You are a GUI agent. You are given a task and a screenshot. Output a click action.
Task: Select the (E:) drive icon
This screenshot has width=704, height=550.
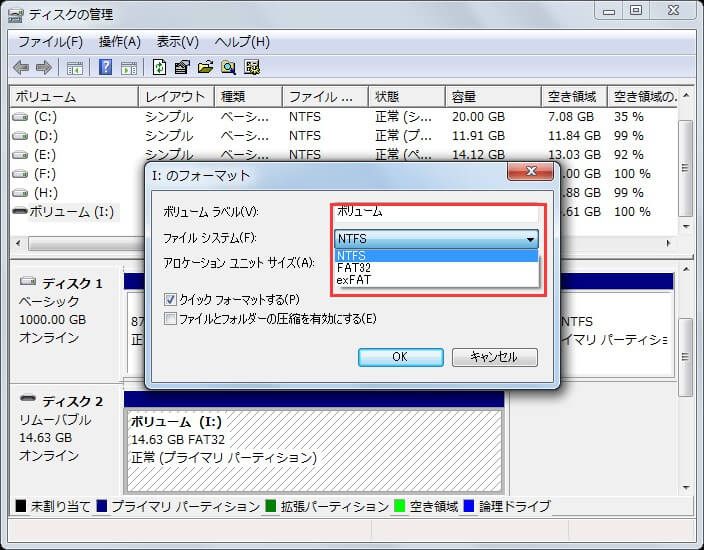point(20,155)
